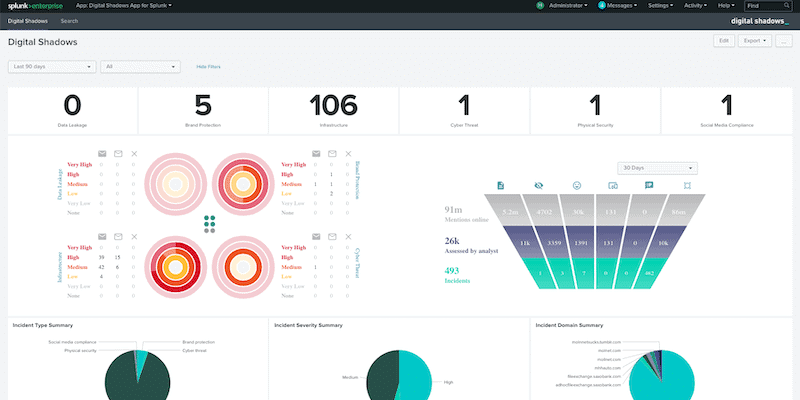
Task: Switch to the Search tab
Action: (69, 21)
